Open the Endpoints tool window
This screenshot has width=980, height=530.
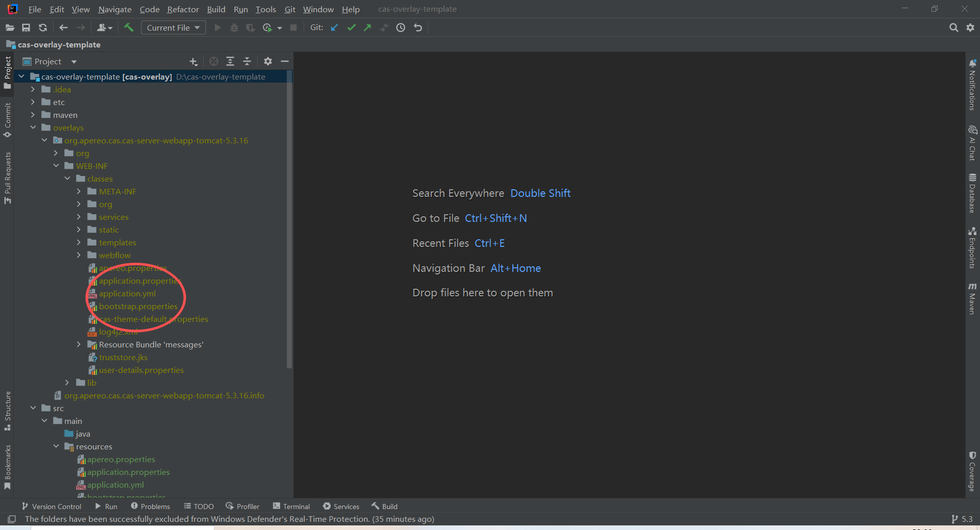(x=972, y=247)
